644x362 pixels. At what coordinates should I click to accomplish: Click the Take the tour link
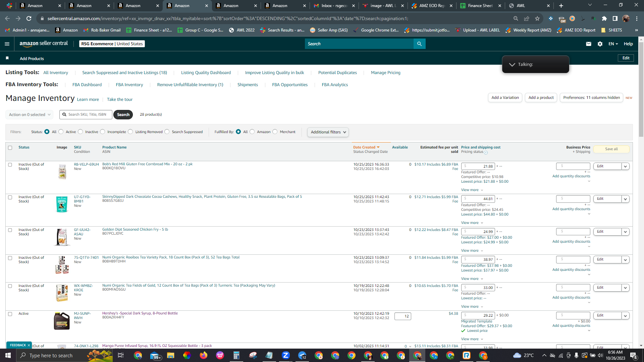pos(120,100)
